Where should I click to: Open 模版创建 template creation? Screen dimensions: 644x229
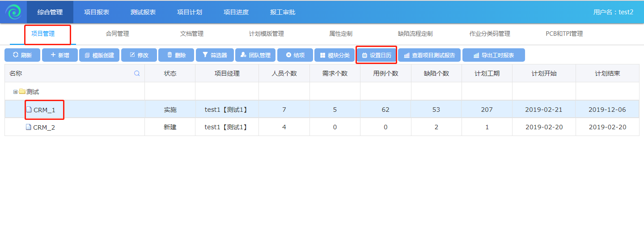99,55
